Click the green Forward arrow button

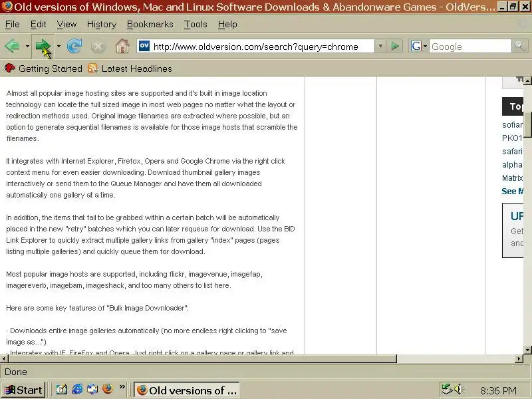point(43,47)
